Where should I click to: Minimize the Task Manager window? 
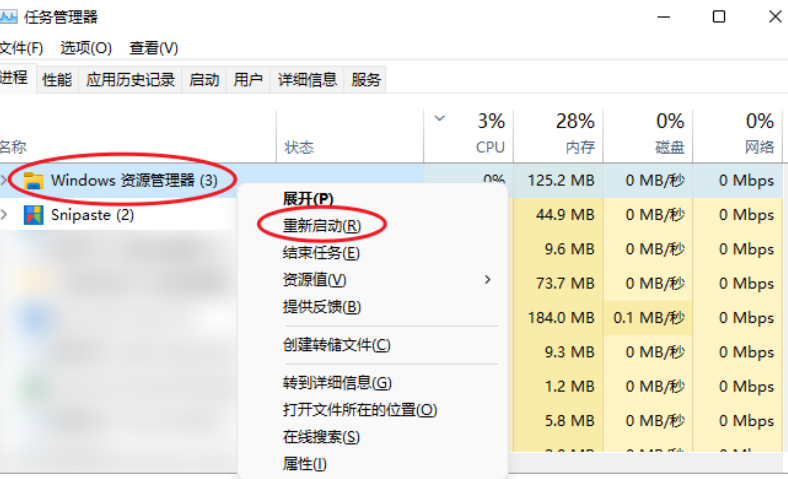[x=663, y=17]
